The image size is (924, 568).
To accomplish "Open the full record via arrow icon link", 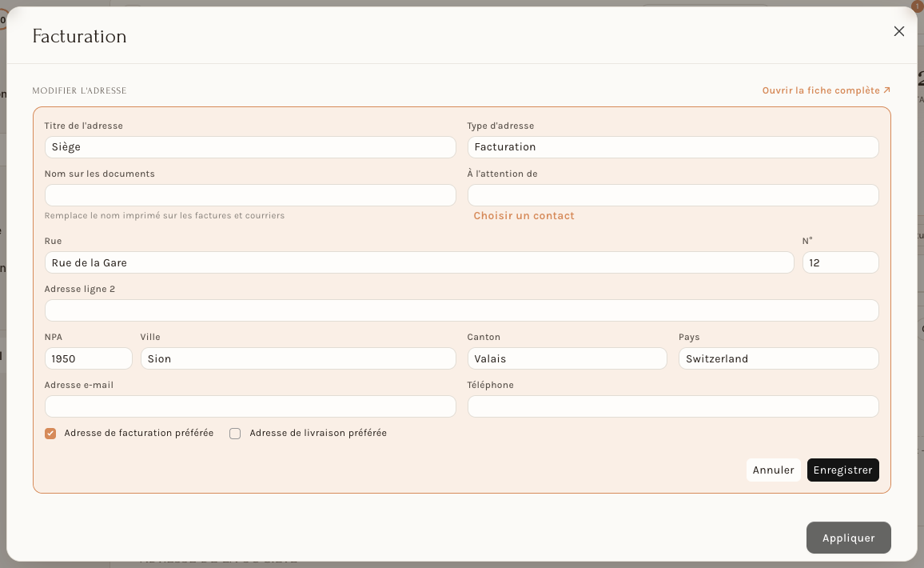I will click(x=826, y=90).
